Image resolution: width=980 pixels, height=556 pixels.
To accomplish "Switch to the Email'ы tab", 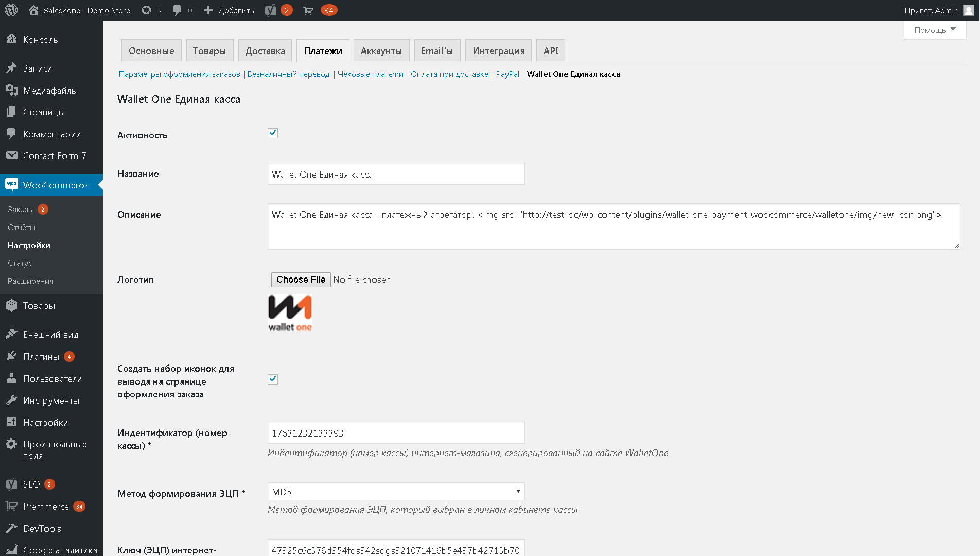I will tap(437, 51).
